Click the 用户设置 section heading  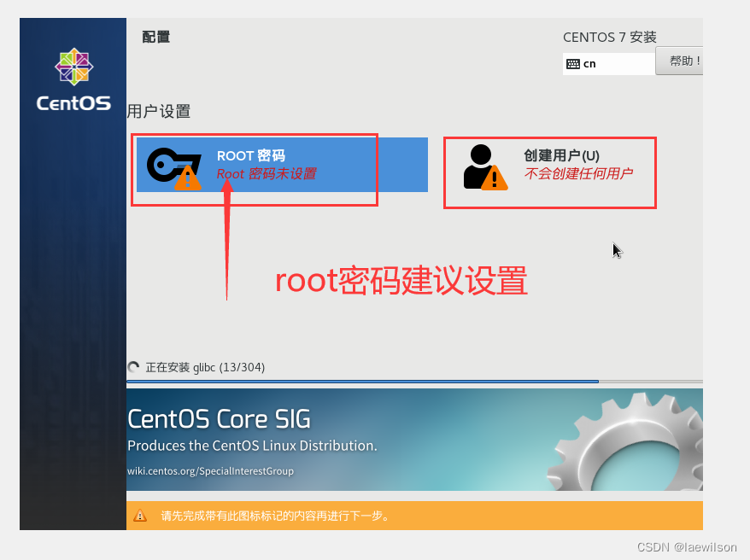click(x=159, y=112)
